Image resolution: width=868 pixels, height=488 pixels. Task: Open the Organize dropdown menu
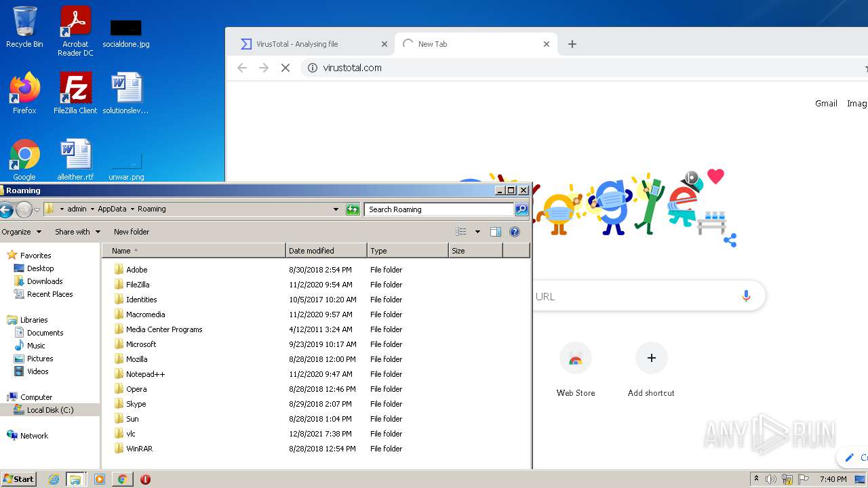click(21, 232)
